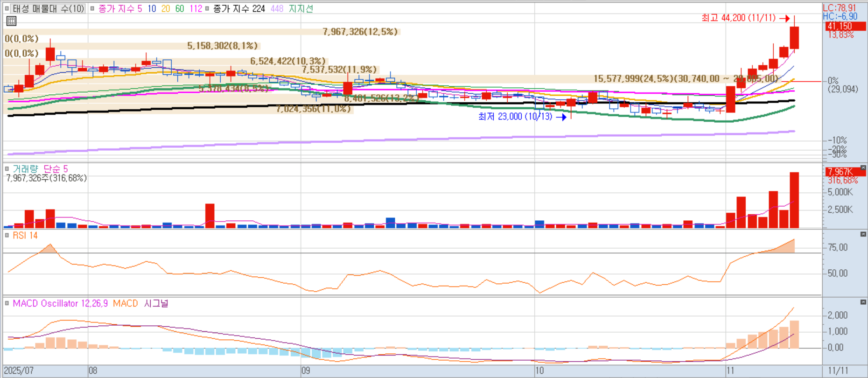868x378 pixels.
Task: Select the 10-period moving average label
Action: (x=152, y=8)
